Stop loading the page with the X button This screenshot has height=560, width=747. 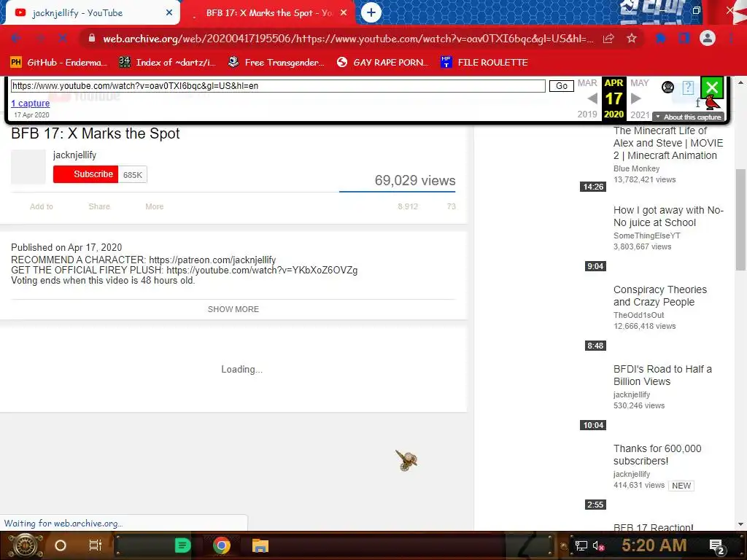[x=63, y=38]
